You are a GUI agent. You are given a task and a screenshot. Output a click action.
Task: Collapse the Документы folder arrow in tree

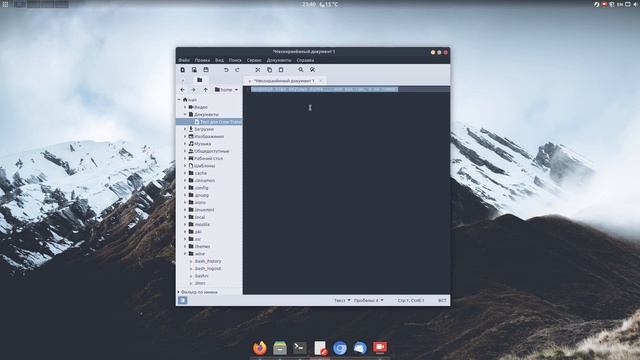point(185,114)
